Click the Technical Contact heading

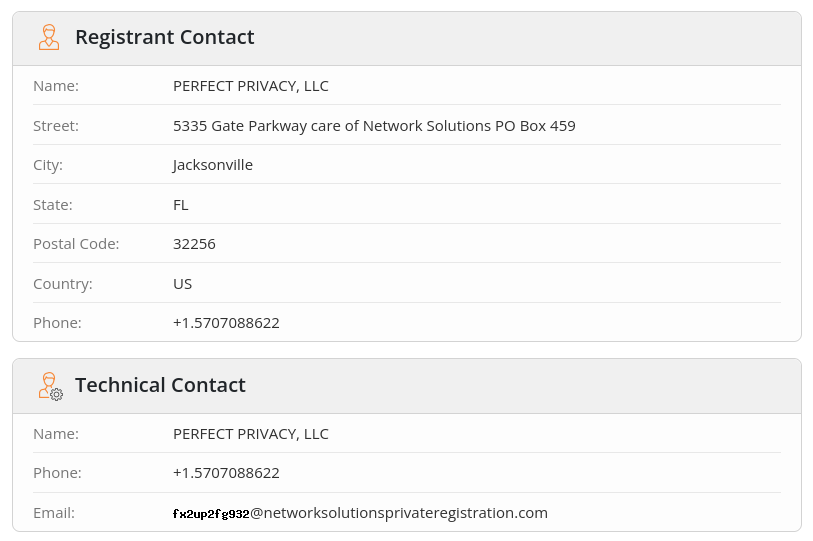160,386
